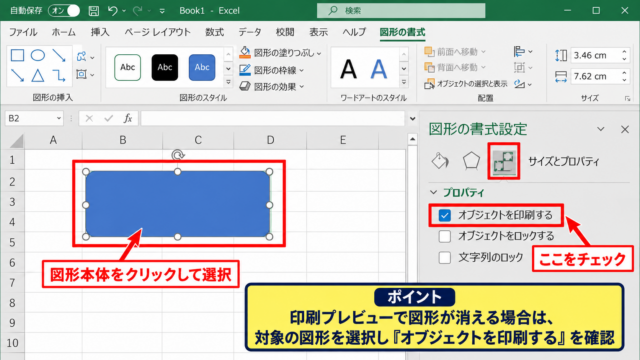This screenshot has width=640, height=360.
Task: Open オブジェクトの選択と表示 pane
Action: [466, 84]
